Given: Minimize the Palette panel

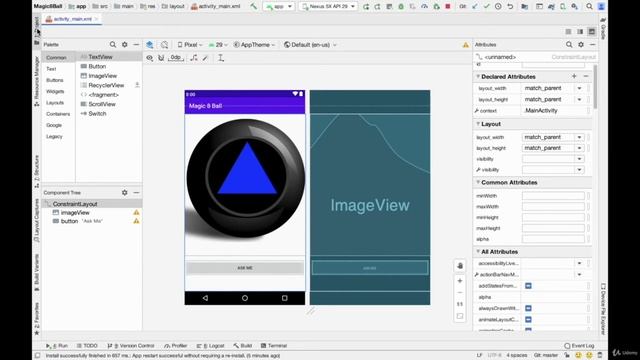Looking at the screenshot, I should pyautogui.click(x=136, y=44).
